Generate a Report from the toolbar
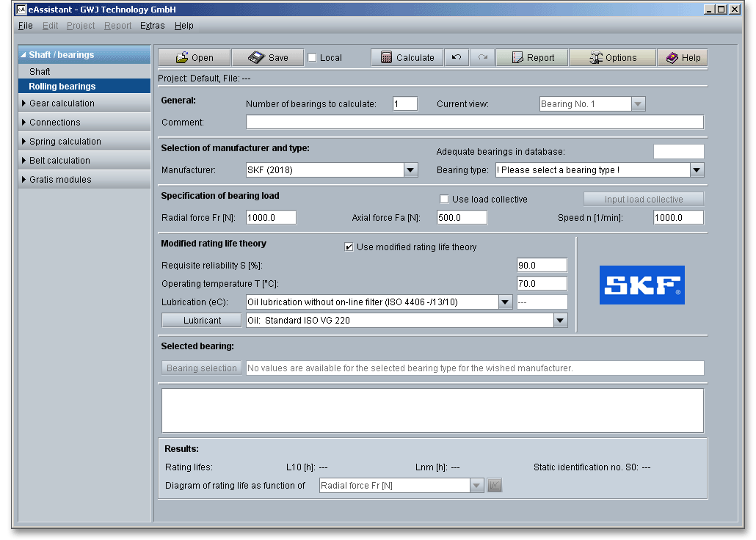 [x=532, y=58]
